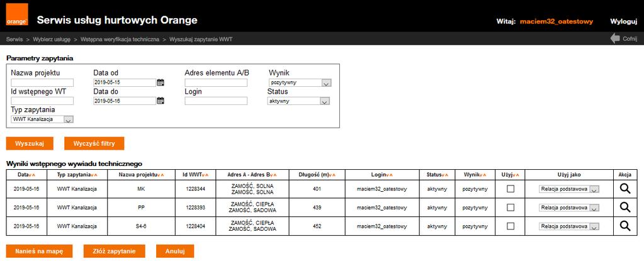
Task: Click length value 452
Action: pos(317,226)
